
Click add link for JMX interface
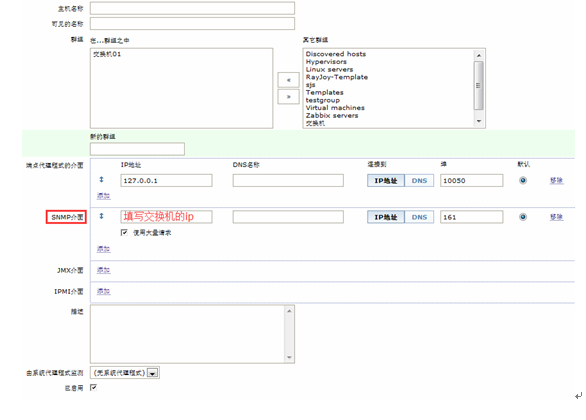coord(104,270)
